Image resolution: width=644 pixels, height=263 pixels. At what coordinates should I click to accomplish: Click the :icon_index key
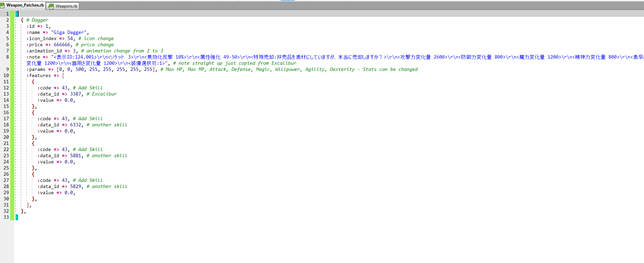[x=41, y=38]
